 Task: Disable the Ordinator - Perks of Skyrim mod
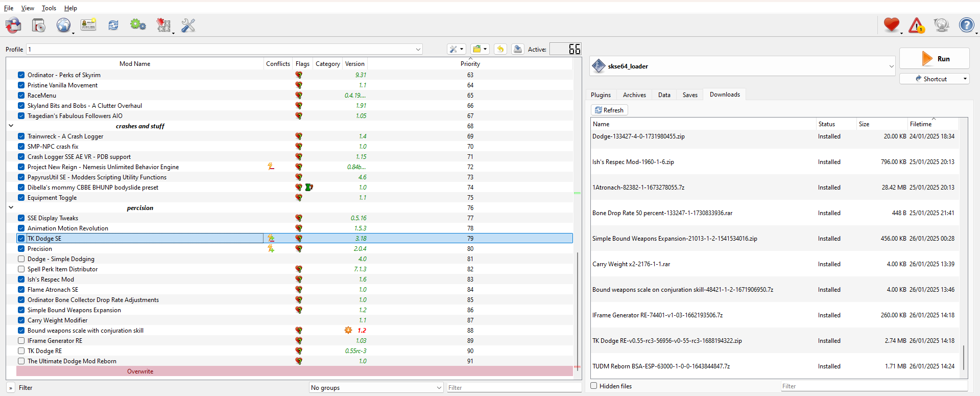[21, 75]
